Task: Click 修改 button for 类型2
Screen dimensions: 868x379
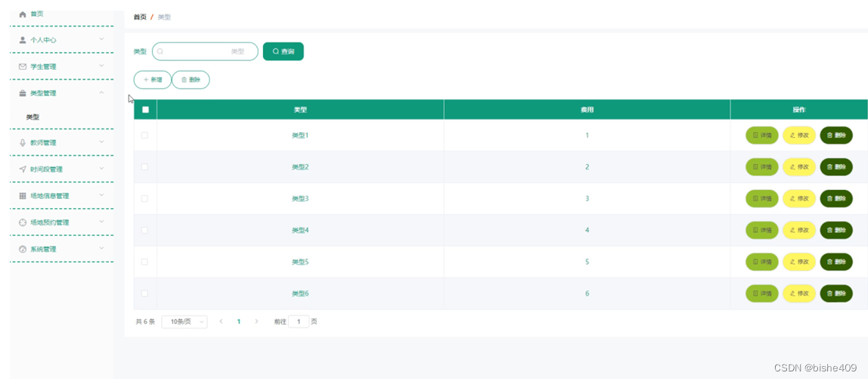Action: (x=798, y=166)
